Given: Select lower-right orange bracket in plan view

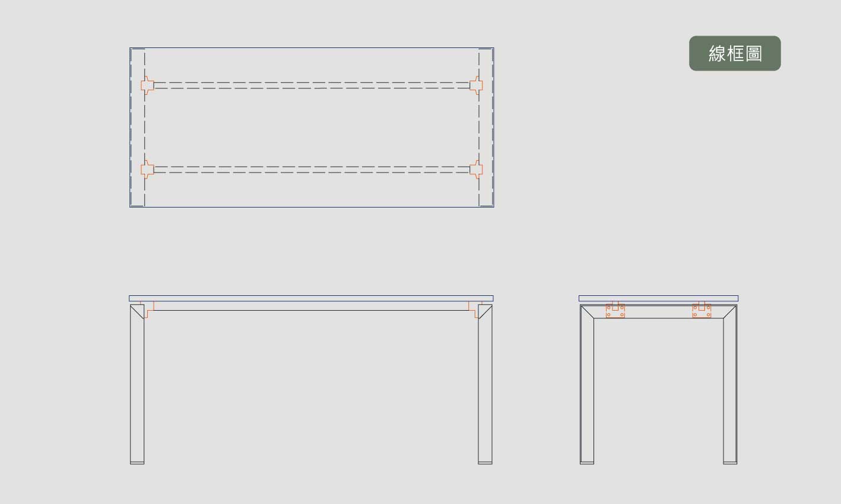Looking at the screenshot, I should tap(476, 169).
